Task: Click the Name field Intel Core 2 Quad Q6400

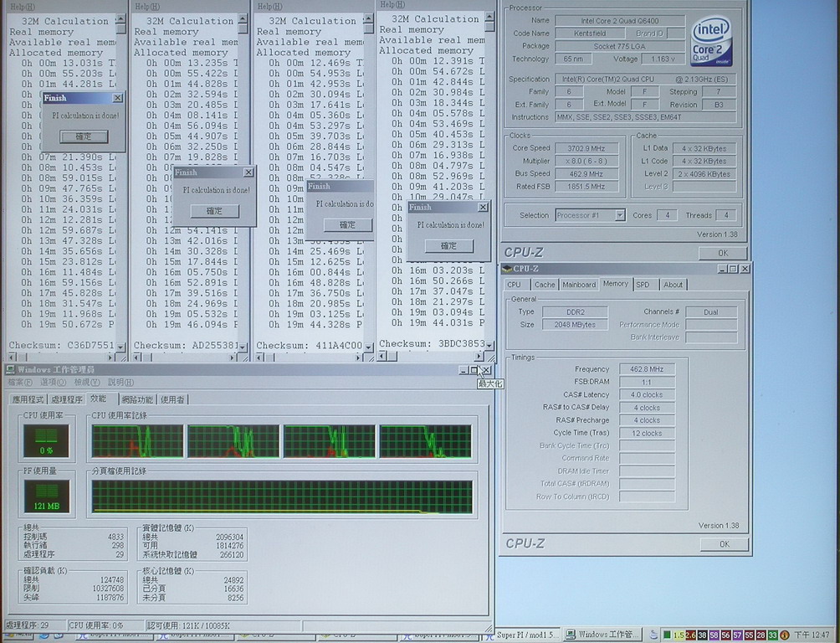Action: coord(620,21)
